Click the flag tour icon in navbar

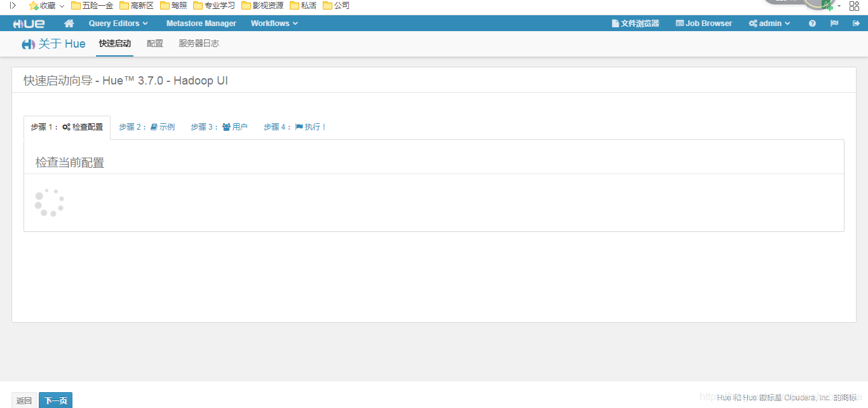[834, 24]
